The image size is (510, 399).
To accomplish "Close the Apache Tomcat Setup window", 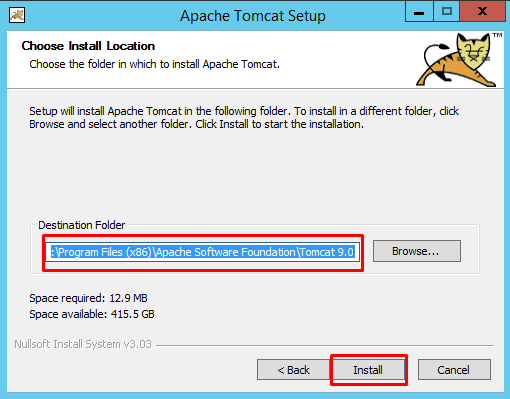I will pos(482,12).
